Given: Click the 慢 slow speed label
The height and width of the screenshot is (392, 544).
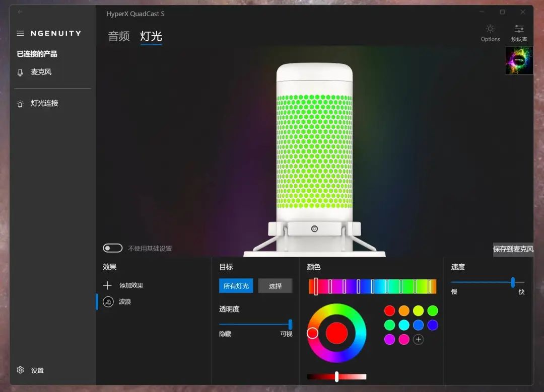Looking at the screenshot, I should pyautogui.click(x=454, y=292).
